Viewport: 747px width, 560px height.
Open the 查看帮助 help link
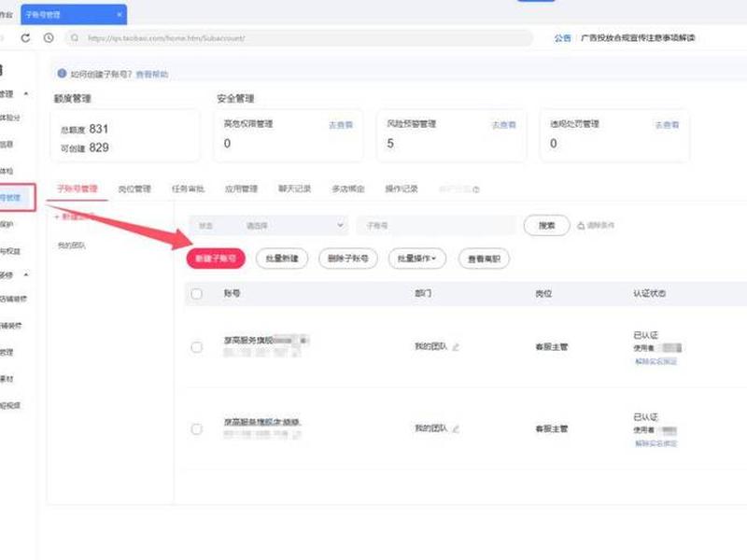click(152, 75)
